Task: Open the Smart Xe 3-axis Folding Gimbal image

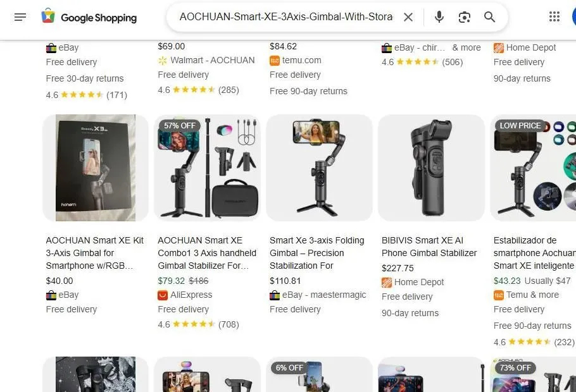Action: 319,168
